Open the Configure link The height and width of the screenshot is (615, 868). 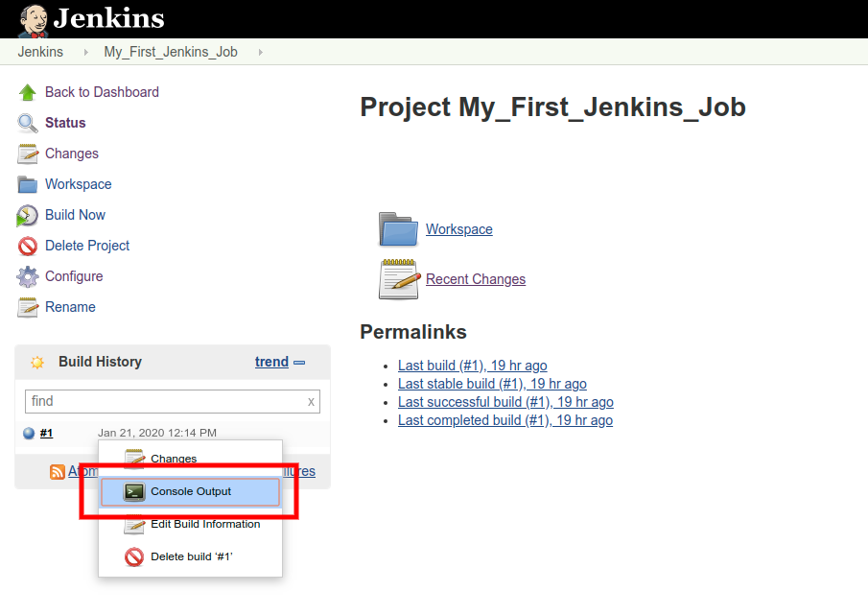click(x=74, y=276)
